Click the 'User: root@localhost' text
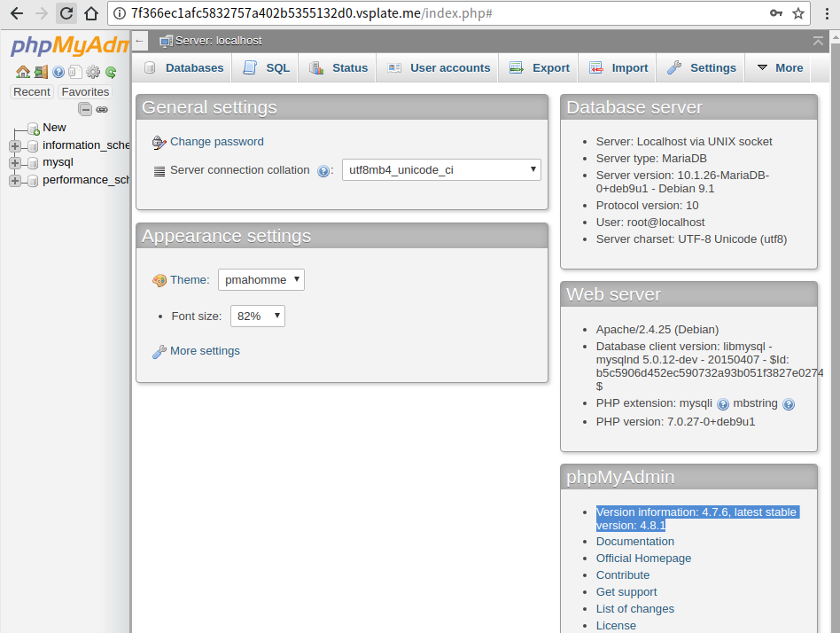 click(x=650, y=223)
